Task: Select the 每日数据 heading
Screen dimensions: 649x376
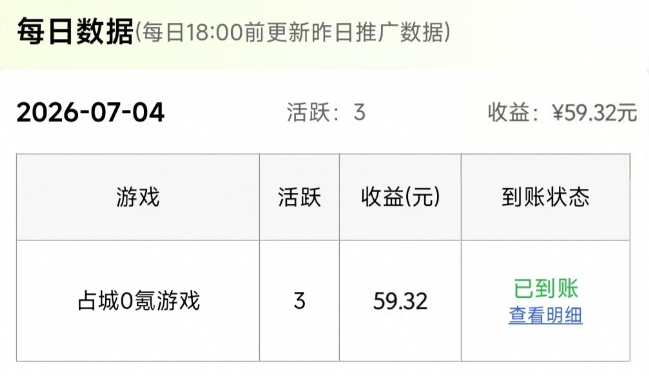Action: pyautogui.click(x=75, y=31)
